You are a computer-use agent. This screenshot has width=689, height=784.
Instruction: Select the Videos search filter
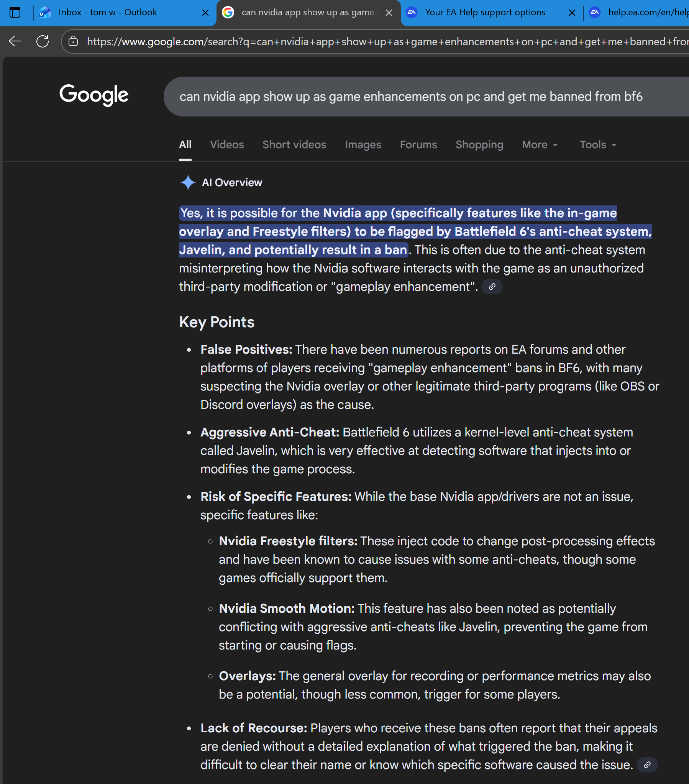(227, 144)
